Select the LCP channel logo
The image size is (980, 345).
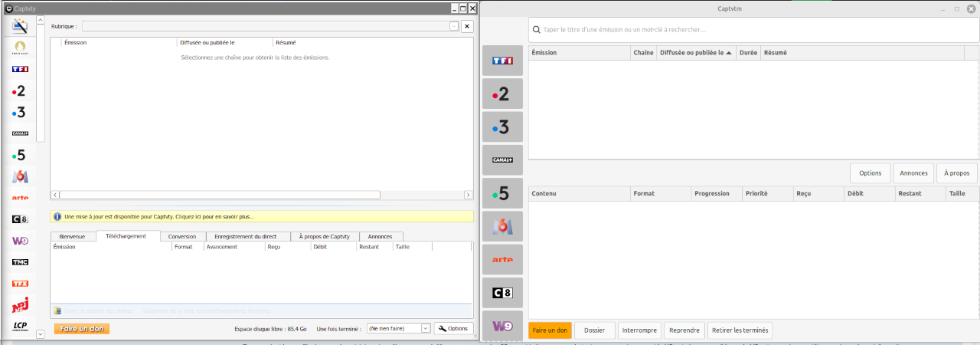(20, 327)
